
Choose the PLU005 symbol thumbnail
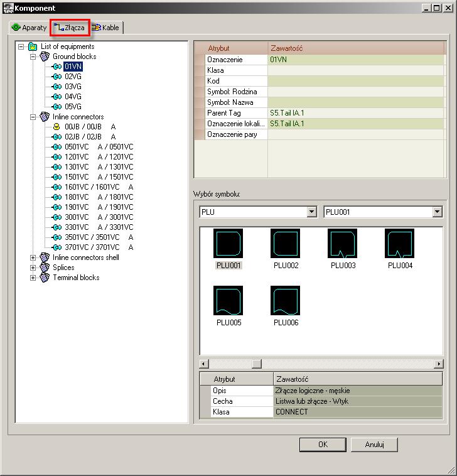tap(228, 301)
